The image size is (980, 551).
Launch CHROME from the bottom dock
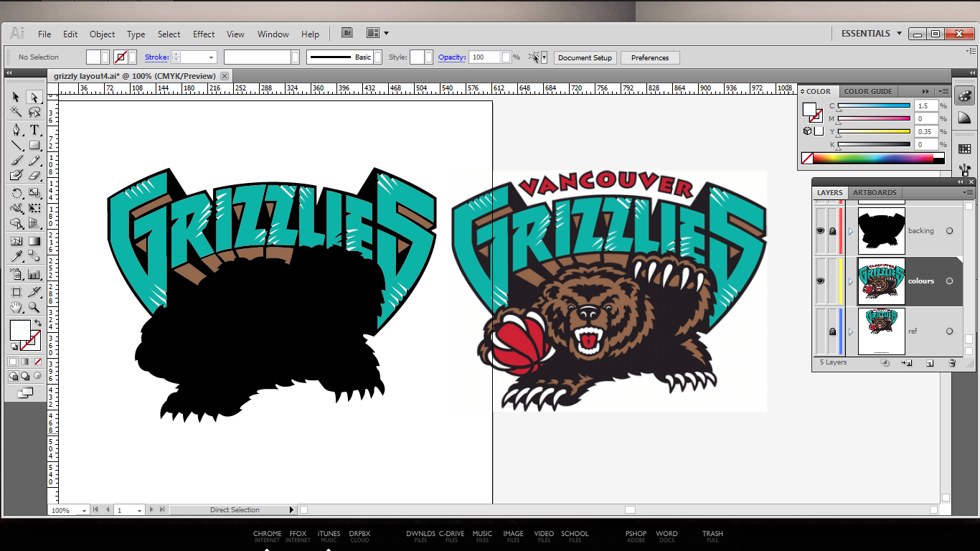267,536
